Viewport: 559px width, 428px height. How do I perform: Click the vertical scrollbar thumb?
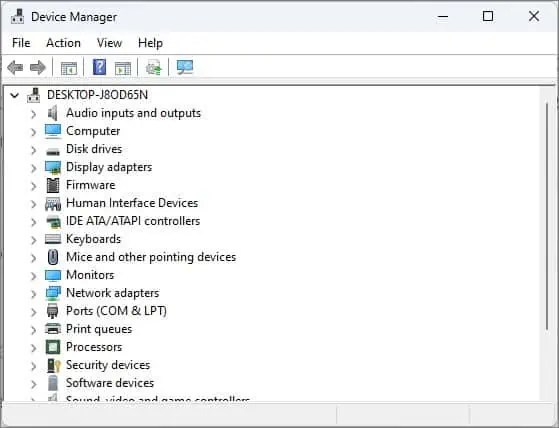click(547, 216)
